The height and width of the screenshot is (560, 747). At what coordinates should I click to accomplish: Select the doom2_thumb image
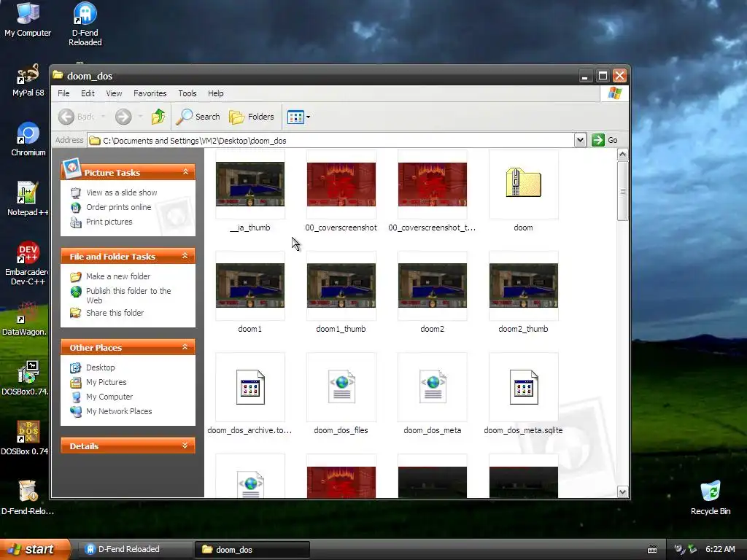click(x=523, y=286)
